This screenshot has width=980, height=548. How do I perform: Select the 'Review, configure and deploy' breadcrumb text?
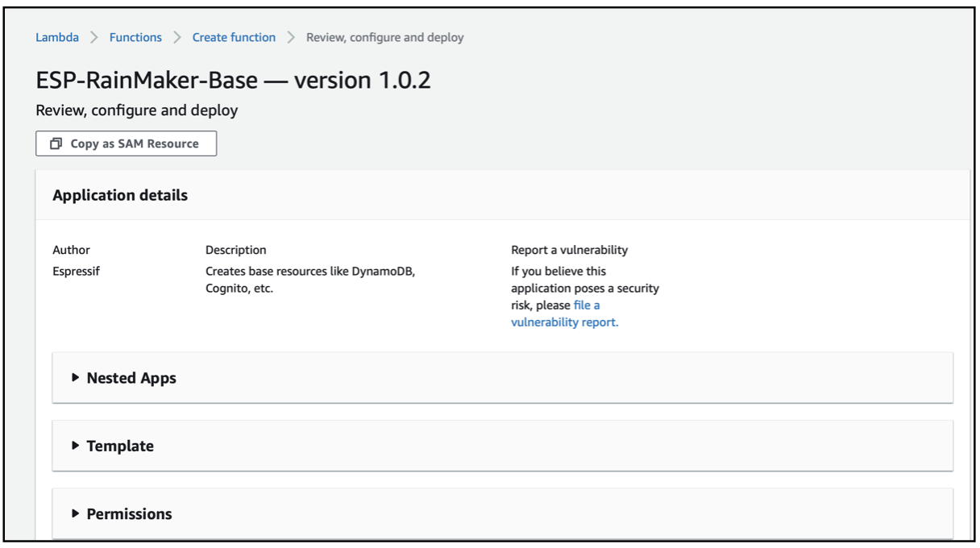pyautogui.click(x=385, y=37)
